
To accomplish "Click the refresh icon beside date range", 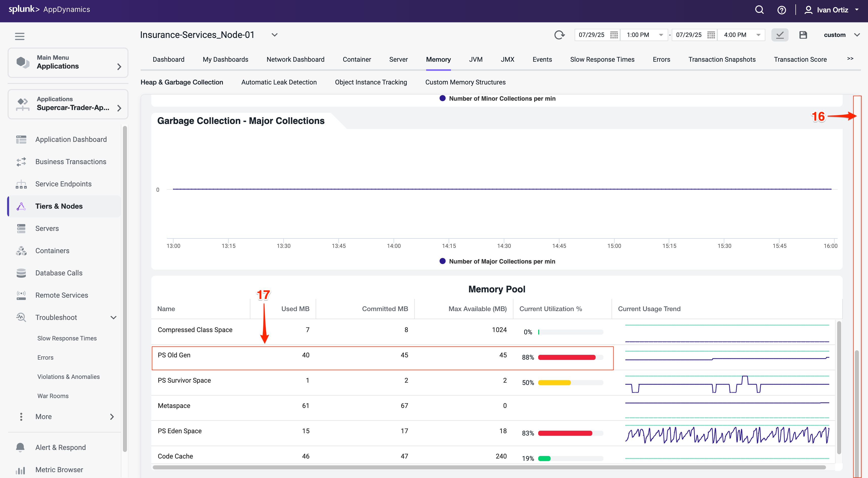I will pos(559,35).
